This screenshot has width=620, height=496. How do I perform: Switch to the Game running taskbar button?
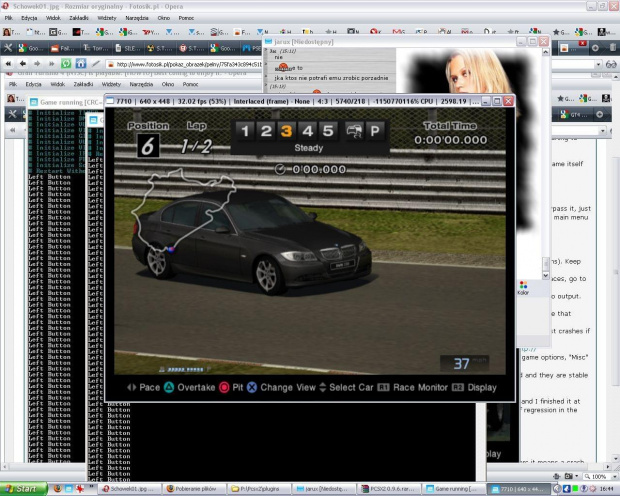[x=454, y=489]
